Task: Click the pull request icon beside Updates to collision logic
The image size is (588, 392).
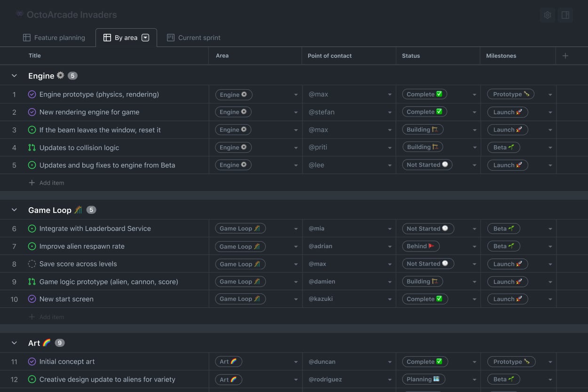Action: pyautogui.click(x=32, y=147)
